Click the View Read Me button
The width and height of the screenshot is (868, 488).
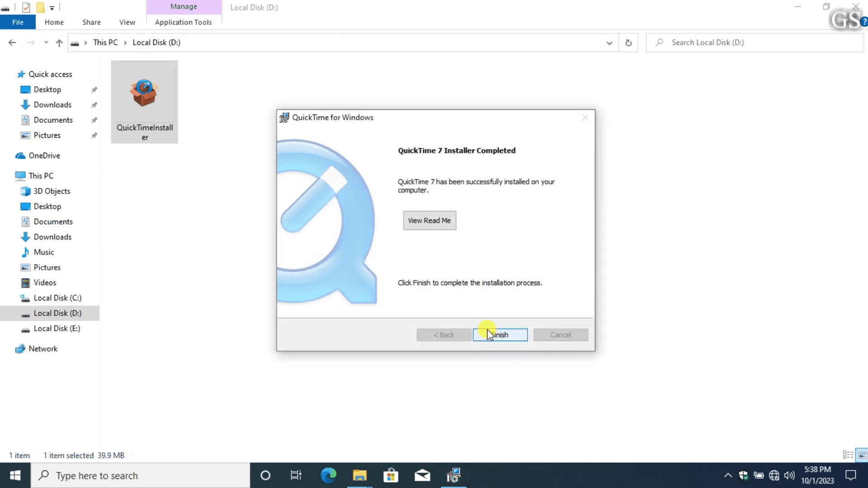429,221
